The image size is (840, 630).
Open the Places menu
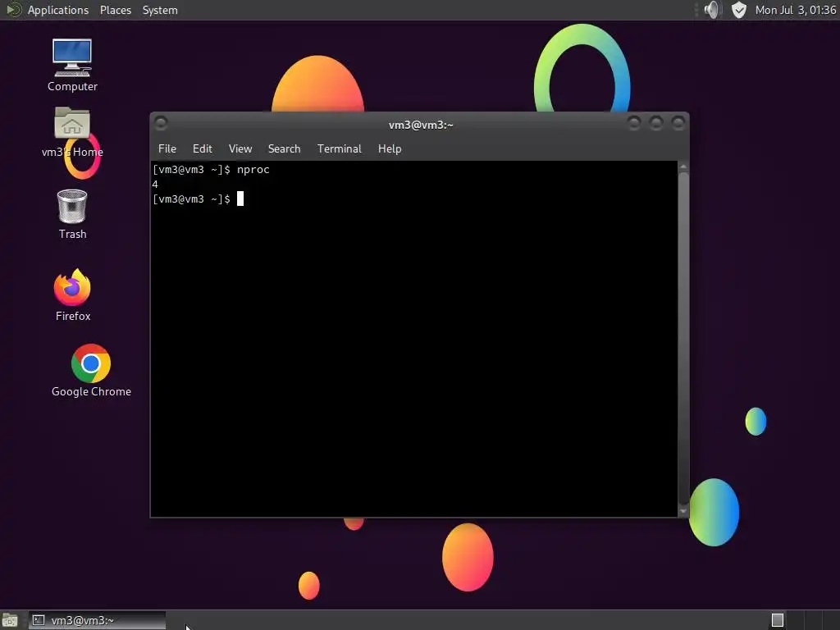coord(115,10)
